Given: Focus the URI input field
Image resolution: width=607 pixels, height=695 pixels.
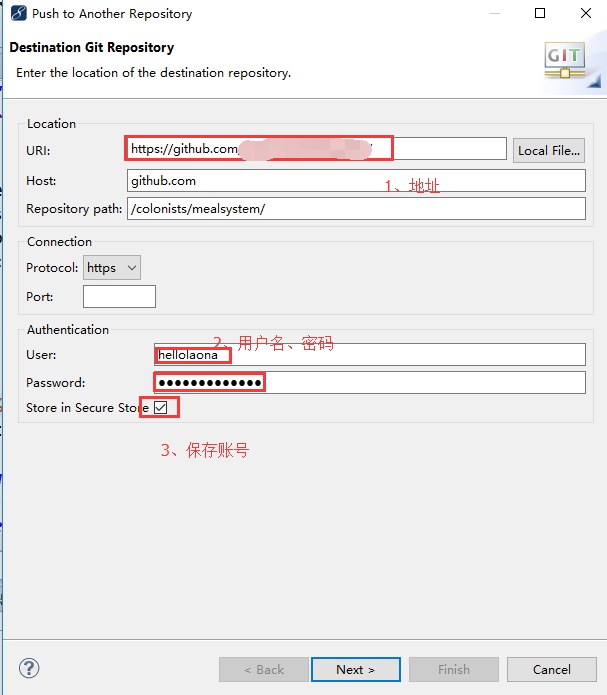Looking at the screenshot, I should pos(317,148).
